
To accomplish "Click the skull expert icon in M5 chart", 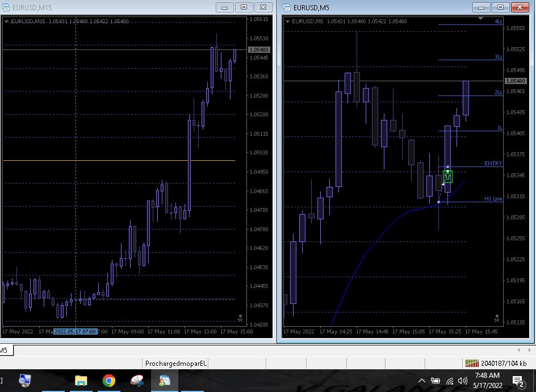I will click(x=497, y=318).
